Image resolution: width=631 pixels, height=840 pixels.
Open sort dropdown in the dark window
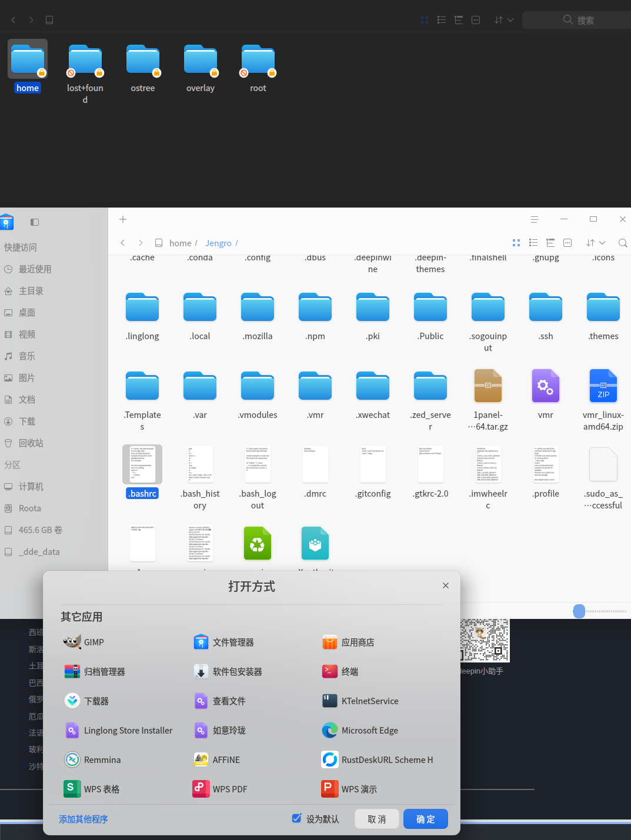point(504,20)
